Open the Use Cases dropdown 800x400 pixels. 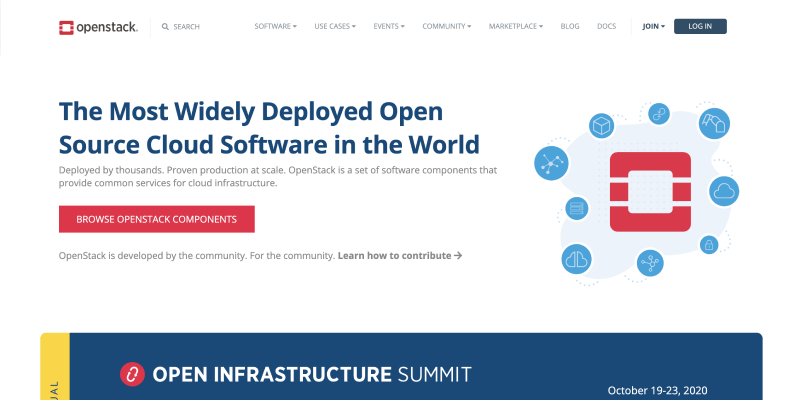(335, 27)
